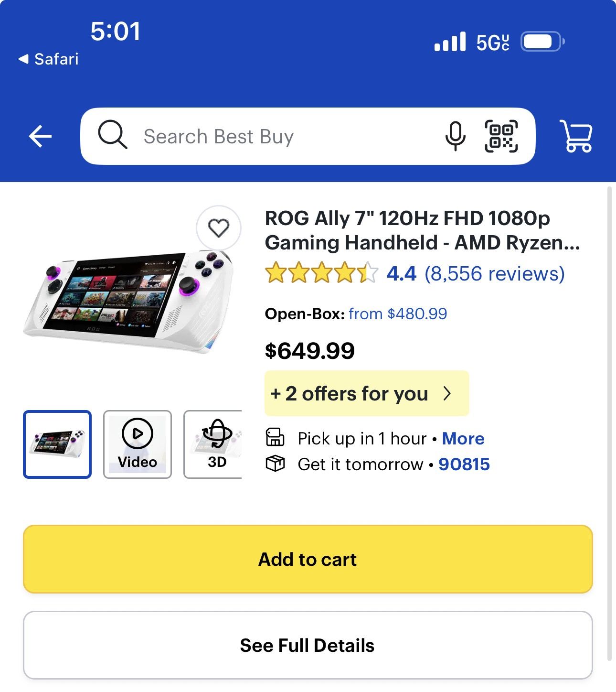Expand the 2 offers for you banner

[x=367, y=393]
